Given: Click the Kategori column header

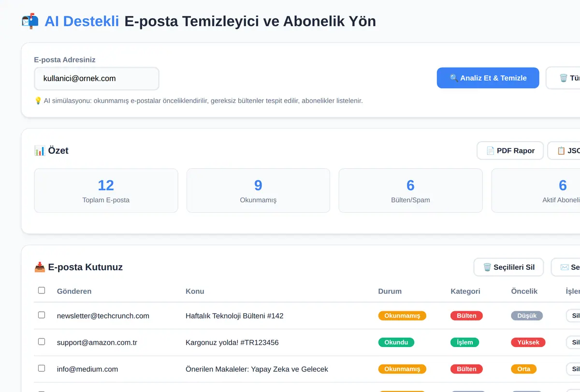Looking at the screenshot, I should 465,291.
